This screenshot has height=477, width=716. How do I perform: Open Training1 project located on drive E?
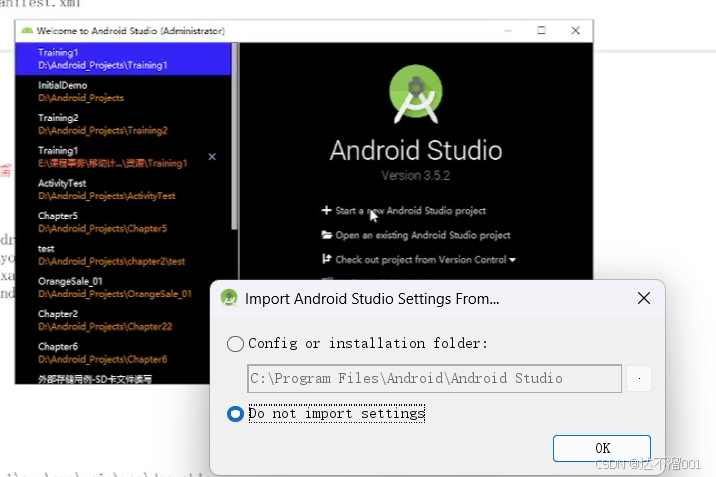[123, 157]
